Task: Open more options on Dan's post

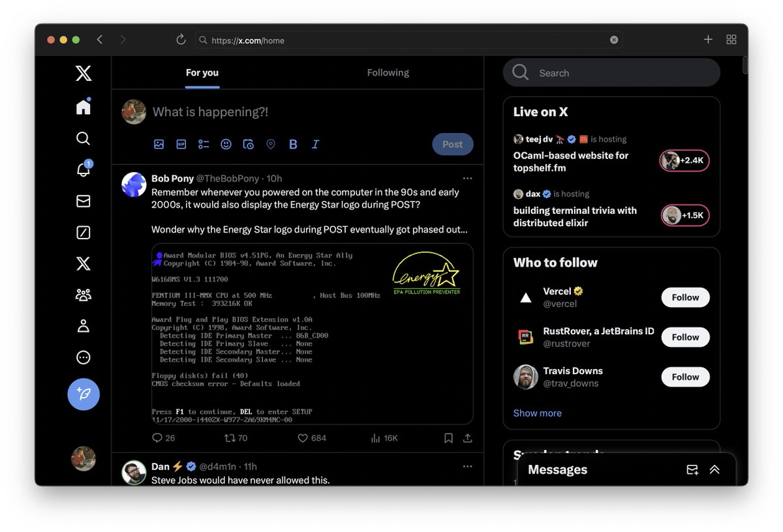Action: tap(467, 466)
